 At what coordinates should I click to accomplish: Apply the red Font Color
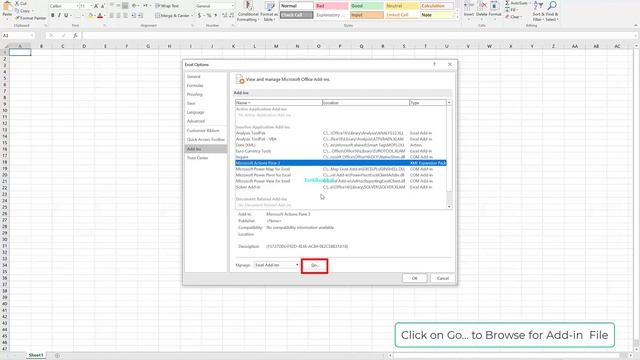pos(100,16)
